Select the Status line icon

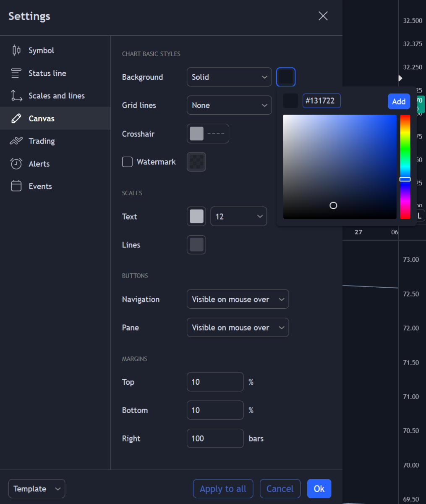pyautogui.click(x=16, y=73)
